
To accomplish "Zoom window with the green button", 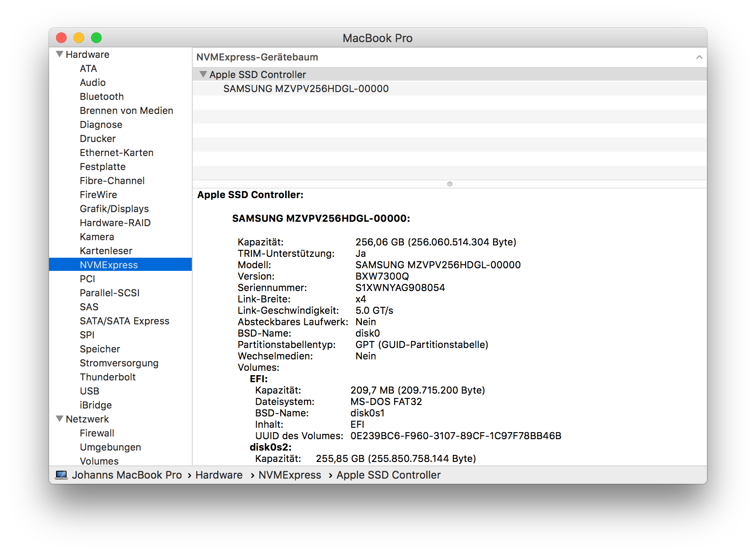I will (96, 38).
